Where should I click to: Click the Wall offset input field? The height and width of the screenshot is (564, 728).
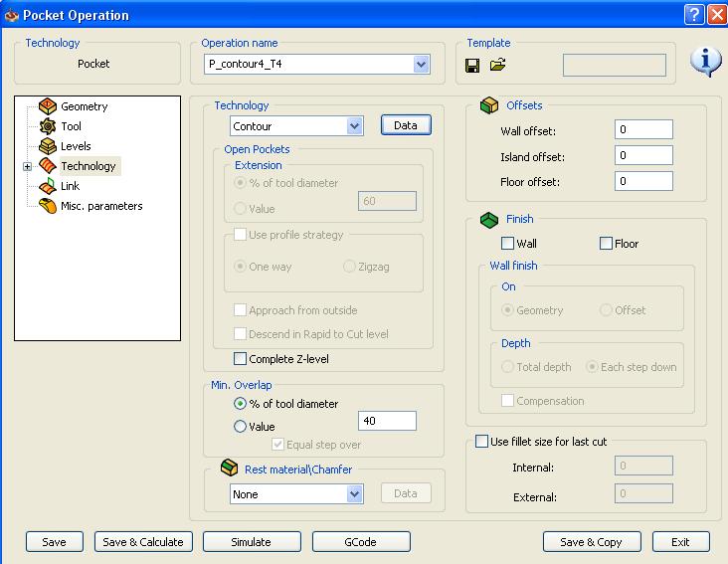[x=643, y=129]
